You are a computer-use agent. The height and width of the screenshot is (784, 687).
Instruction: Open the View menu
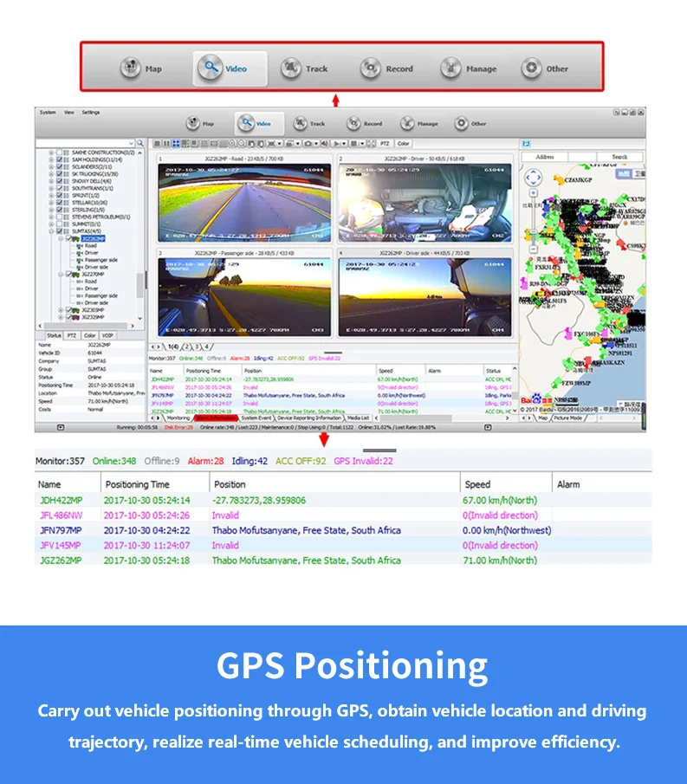69,112
